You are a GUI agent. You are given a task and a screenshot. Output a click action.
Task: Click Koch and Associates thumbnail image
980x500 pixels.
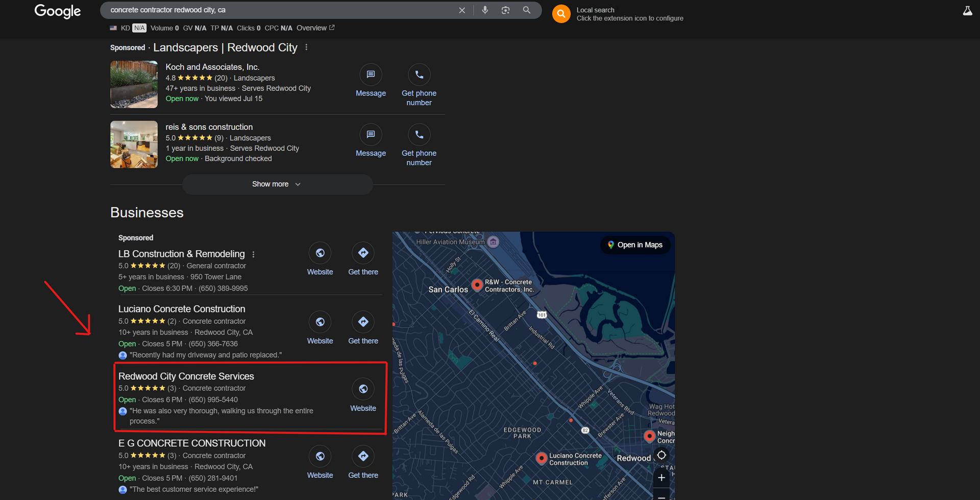point(134,84)
